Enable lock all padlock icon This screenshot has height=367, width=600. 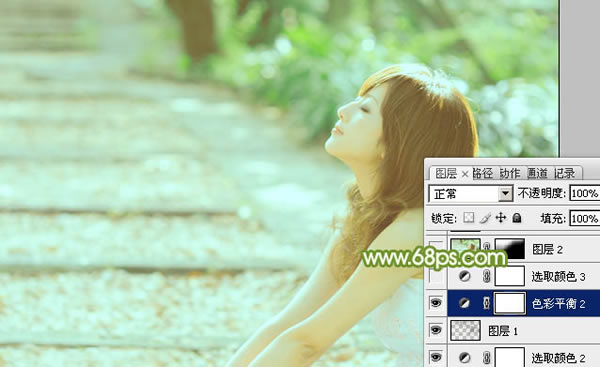pos(517,218)
